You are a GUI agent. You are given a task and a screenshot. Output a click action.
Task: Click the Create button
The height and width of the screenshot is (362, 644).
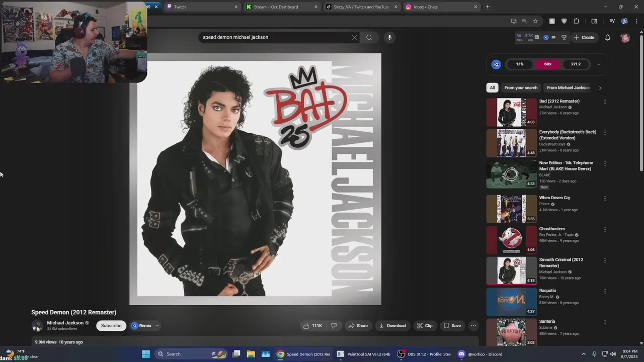tap(584, 38)
